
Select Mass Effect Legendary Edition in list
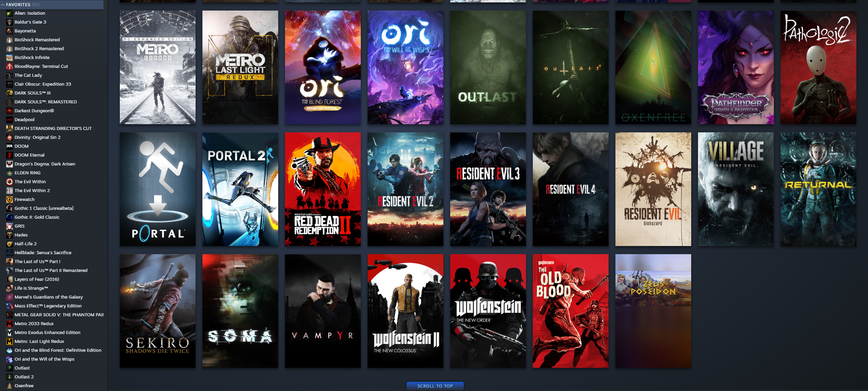[x=48, y=306]
